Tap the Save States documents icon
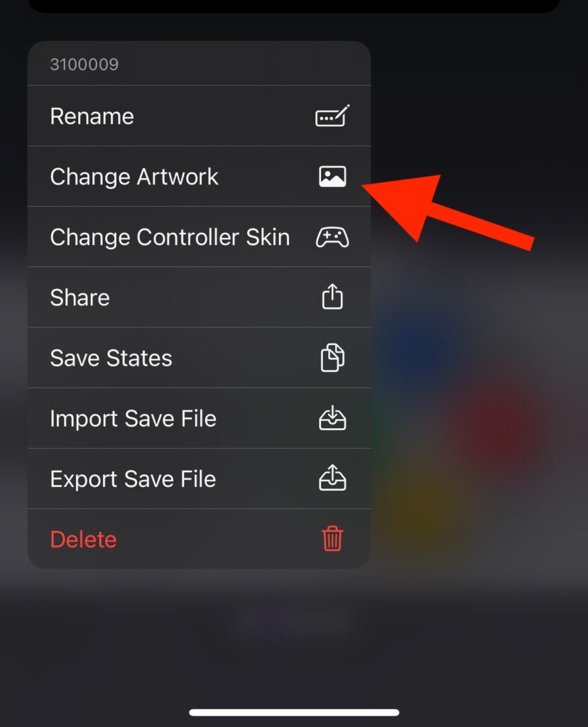588x727 pixels. (332, 358)
